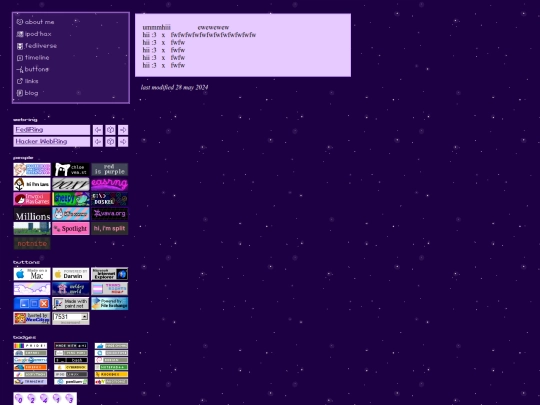Image resolution: width=540 pixels, height=405 pixels.
Task: Open the fediverse nav link
Action: pyautogui.click(x=37, y=46)
